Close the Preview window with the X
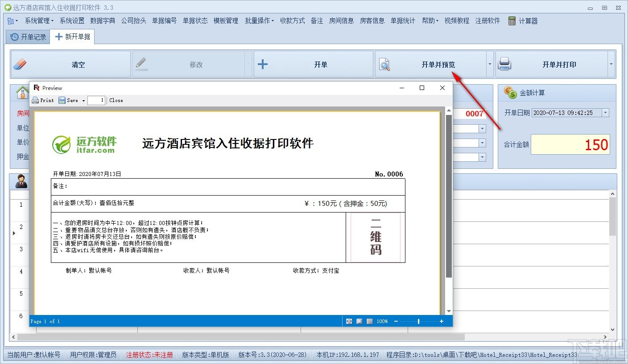The height and width of the screenshot is (364, 628). pos(442,88)
